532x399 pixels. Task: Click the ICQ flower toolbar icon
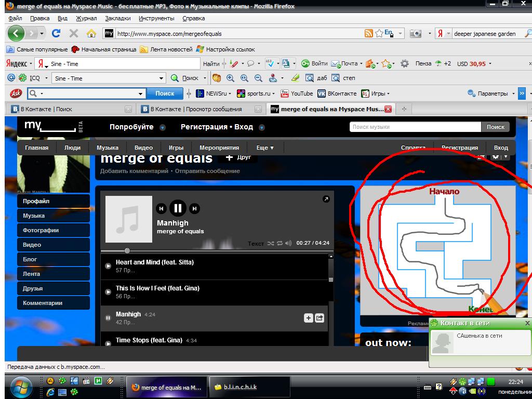coord(22,78)
